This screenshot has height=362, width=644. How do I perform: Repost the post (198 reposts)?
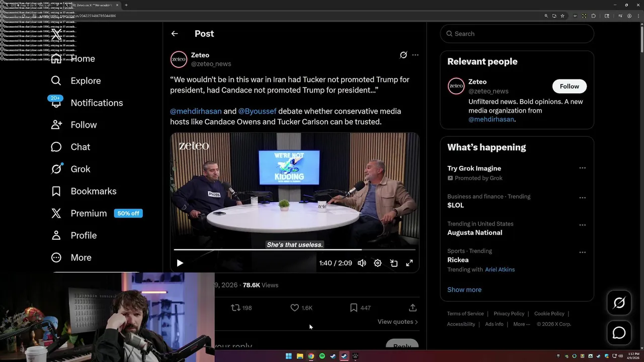241,308
